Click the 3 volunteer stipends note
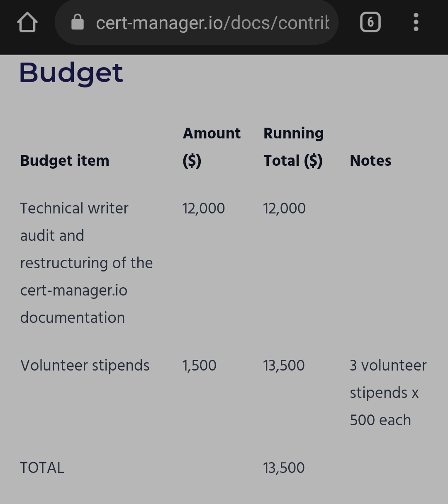The width and height of the screenshot is (448, 504). (388, 393)
